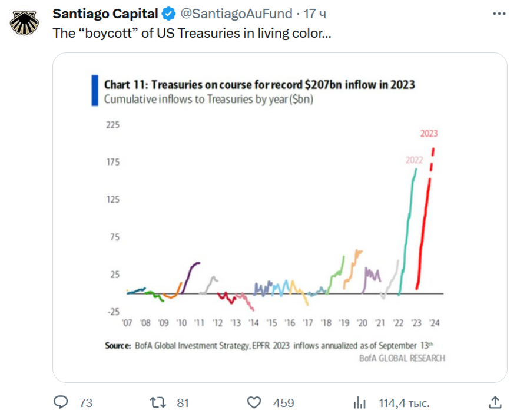Click the Chart 11 title in the image
This screenshot has width=517, height=420.
pyautogui.click(x=259, y=84)
